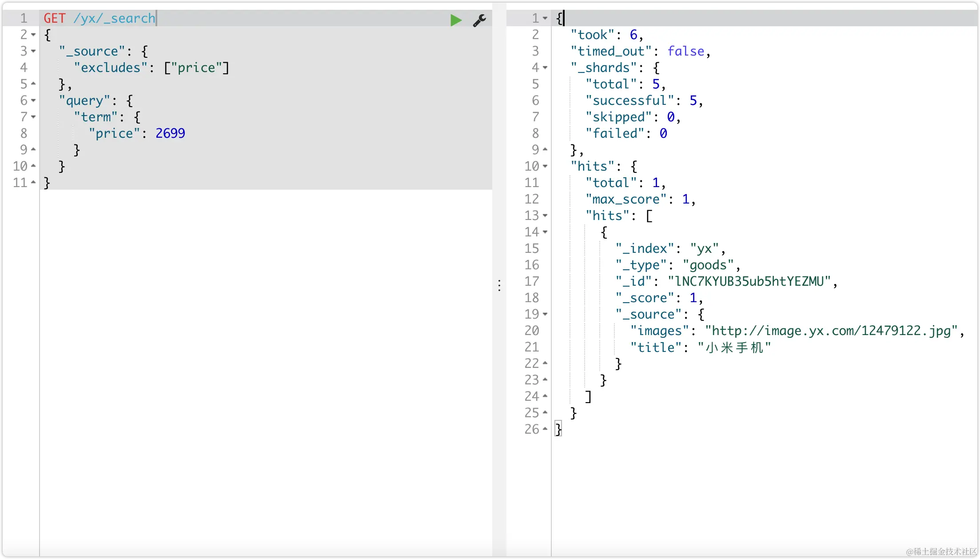The height and width of the screenshot is (559, 980).
Task: Collapse the root object on response line 1
Action: [545, 18]
